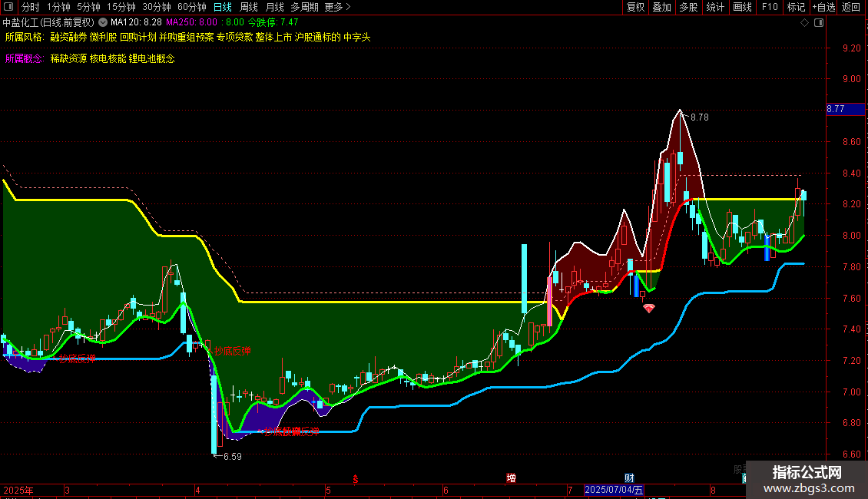Viewport: 868px width, 499px height.
Task: Click the 核电核能 concept tag
Action: 108,58
